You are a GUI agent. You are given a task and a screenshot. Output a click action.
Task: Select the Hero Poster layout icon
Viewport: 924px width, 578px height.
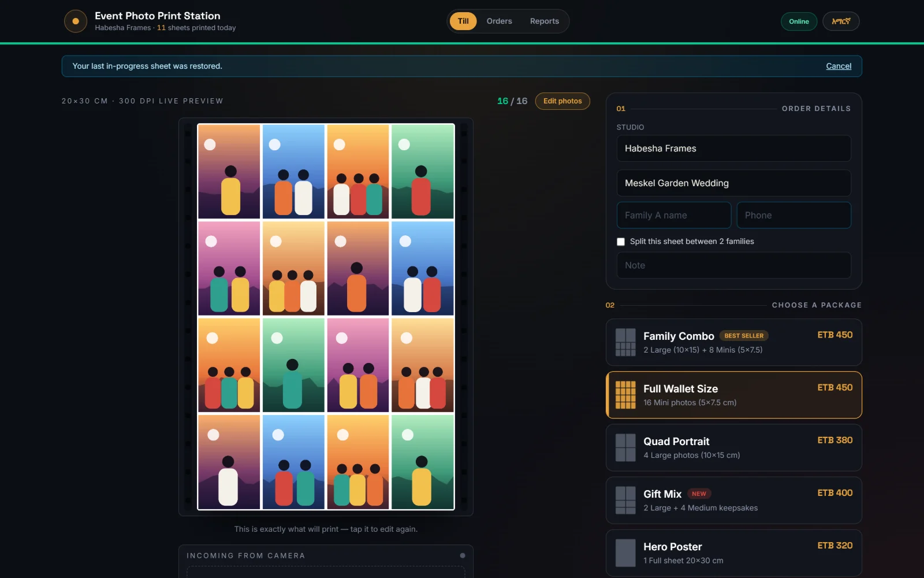pyautogui.click(x=625, y=553)
